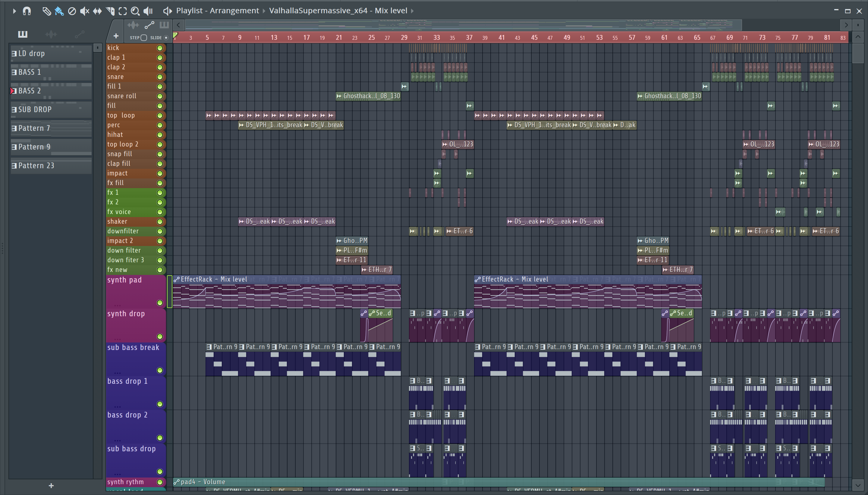Click bar 57 on the timeline ruler

point(632,37)
